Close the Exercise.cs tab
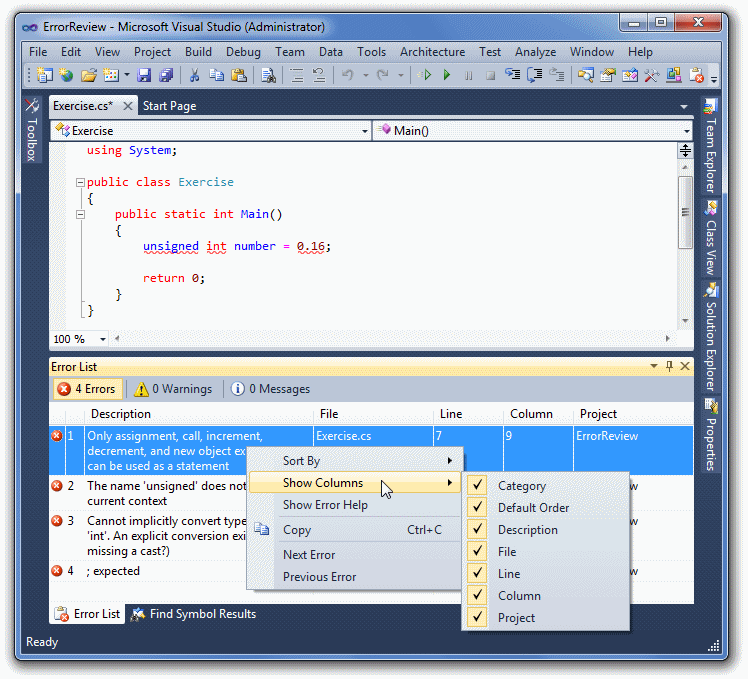This screenshot has width=748, height=679. coord(128,106)
